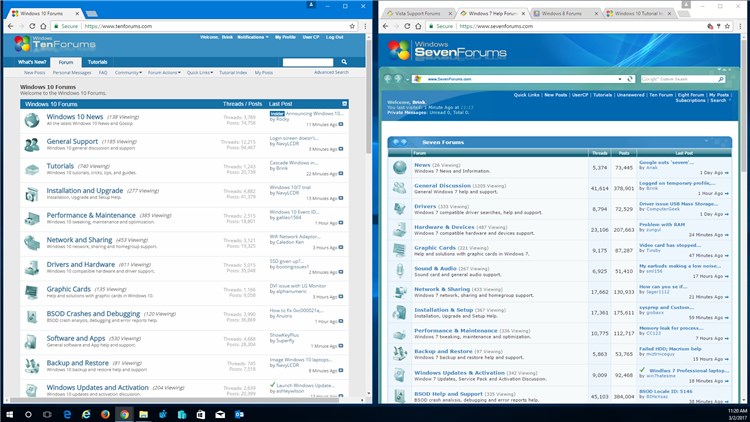Click the TenForums logo

pos(55,44)
